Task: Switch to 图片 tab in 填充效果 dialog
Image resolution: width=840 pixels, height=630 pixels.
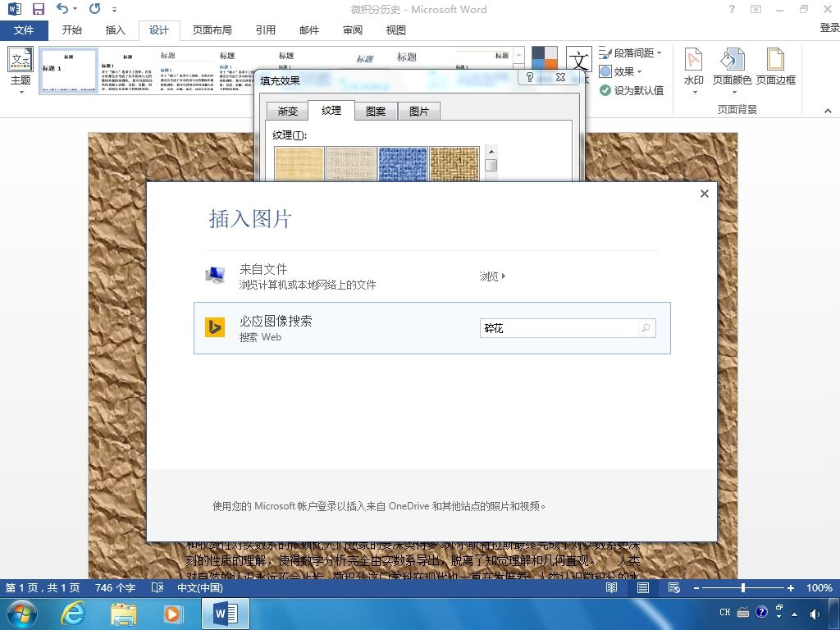Action: tap(419, 111)
